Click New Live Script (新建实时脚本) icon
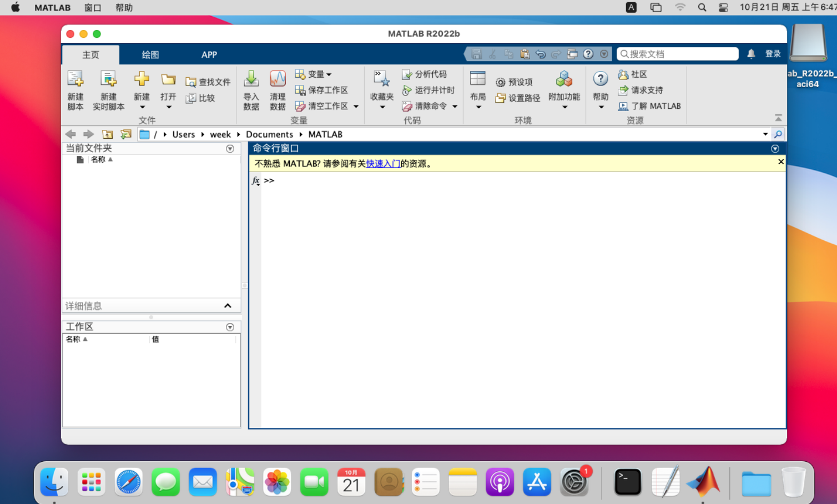Viewport: 837px width, 504px height. point(108,79)
